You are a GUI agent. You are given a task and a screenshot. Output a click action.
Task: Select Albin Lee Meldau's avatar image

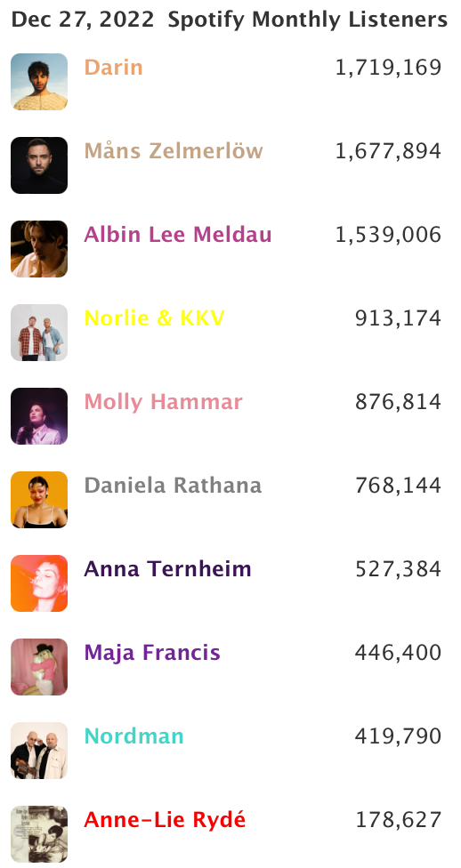pos(39,248)
